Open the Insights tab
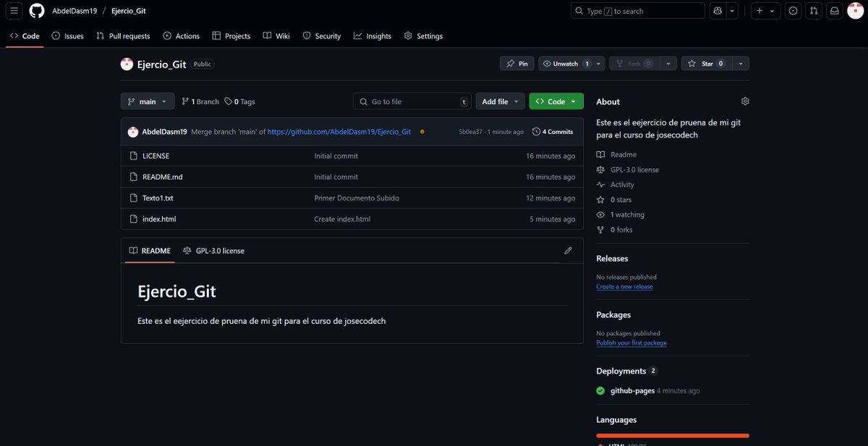The height and width of the screenshot is (446, 868). [373, 35]
